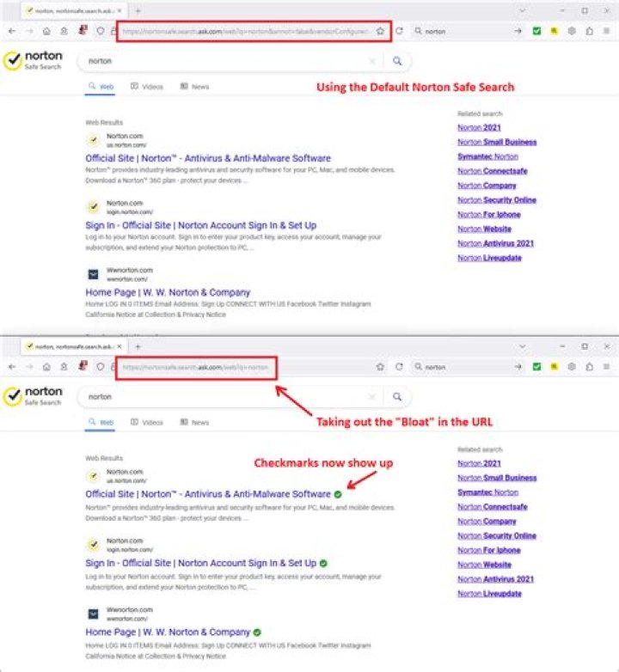Go back in the bottom browser window

(x=12, y=367)
